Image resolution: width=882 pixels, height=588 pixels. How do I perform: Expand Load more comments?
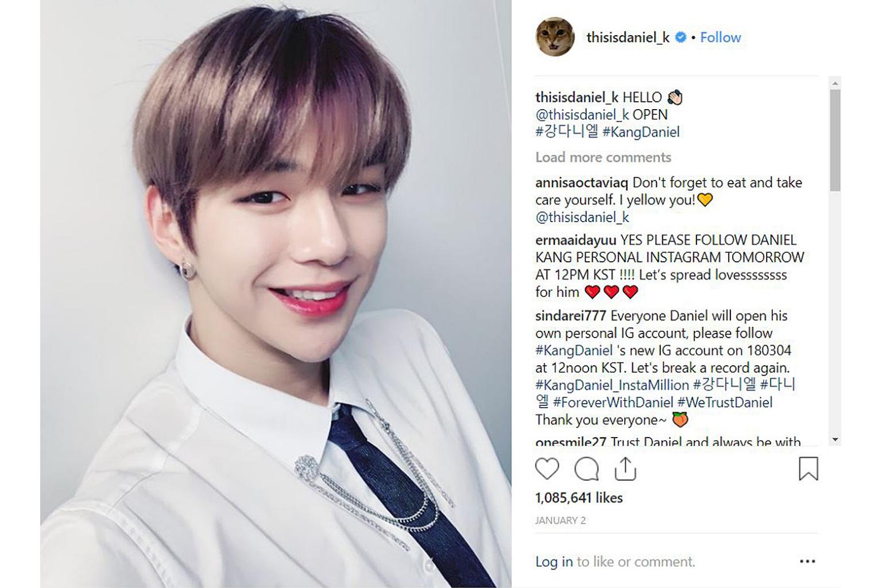[603, 157]
